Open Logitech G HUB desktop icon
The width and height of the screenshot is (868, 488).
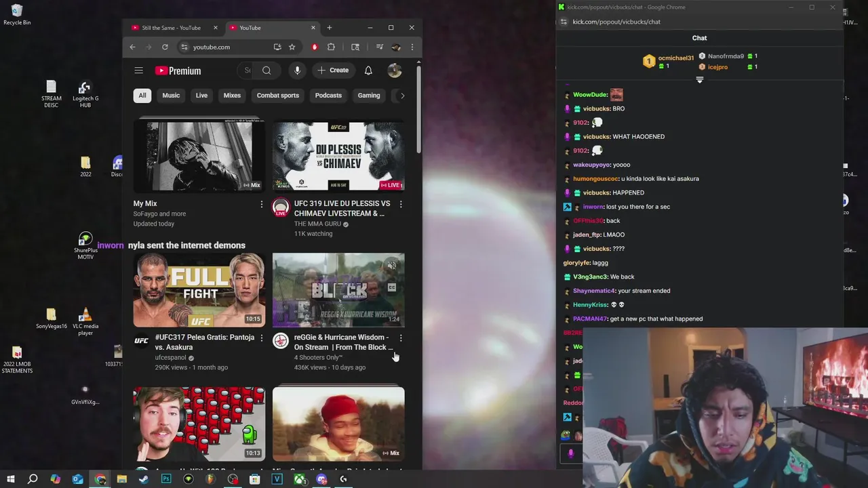pyautogui.click(x=85, y=95)
